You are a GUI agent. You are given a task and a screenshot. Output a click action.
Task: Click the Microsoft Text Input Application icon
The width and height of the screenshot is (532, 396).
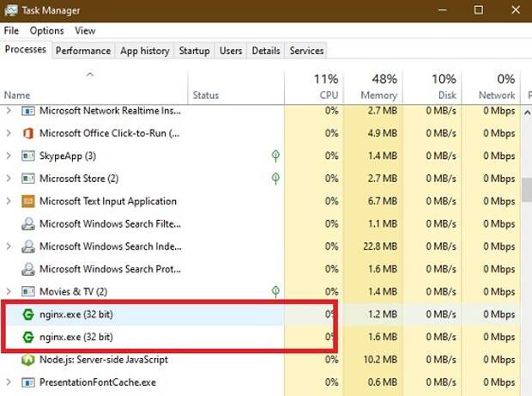click(28, 201)
